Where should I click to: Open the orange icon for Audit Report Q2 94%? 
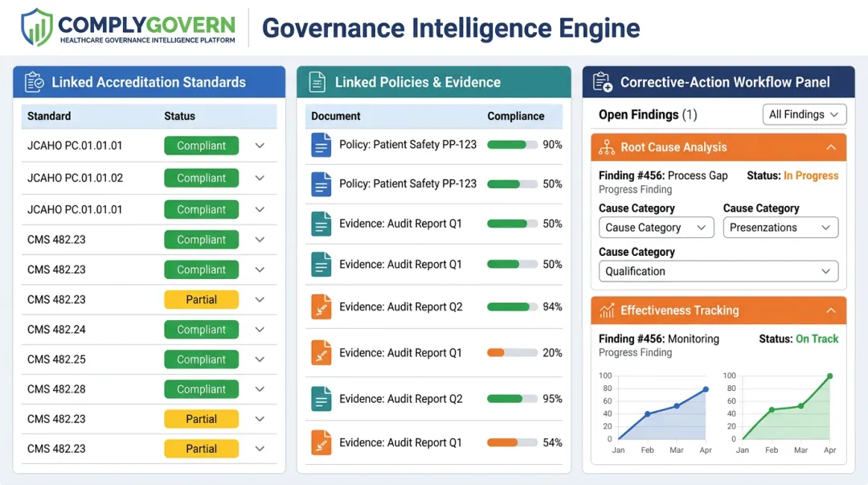(321, 307)
